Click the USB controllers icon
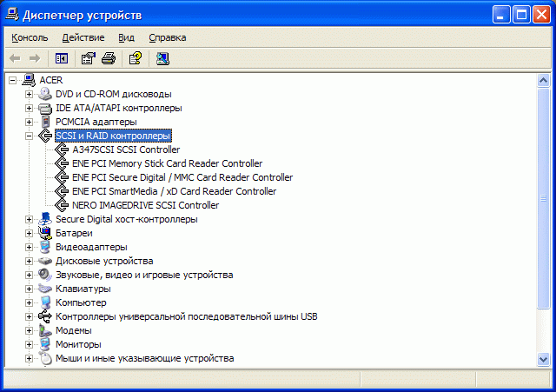 (x=45, y=316)
